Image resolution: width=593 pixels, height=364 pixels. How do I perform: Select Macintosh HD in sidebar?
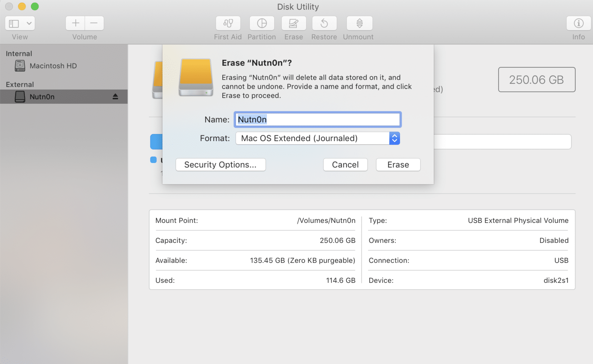click(53, 66)
